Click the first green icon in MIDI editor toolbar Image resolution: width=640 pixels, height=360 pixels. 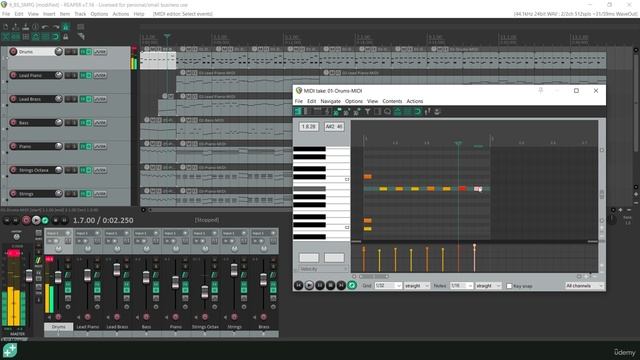298,111
